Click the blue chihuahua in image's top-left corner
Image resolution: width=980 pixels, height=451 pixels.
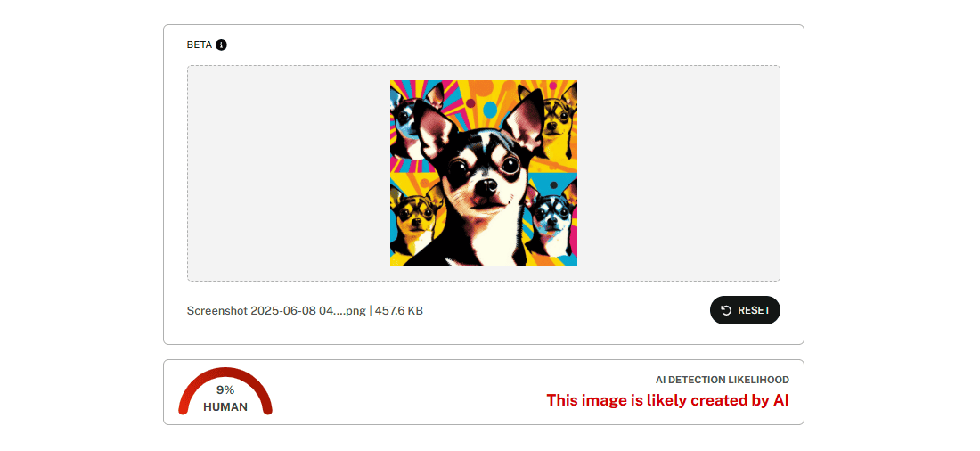tap(406, 119)
